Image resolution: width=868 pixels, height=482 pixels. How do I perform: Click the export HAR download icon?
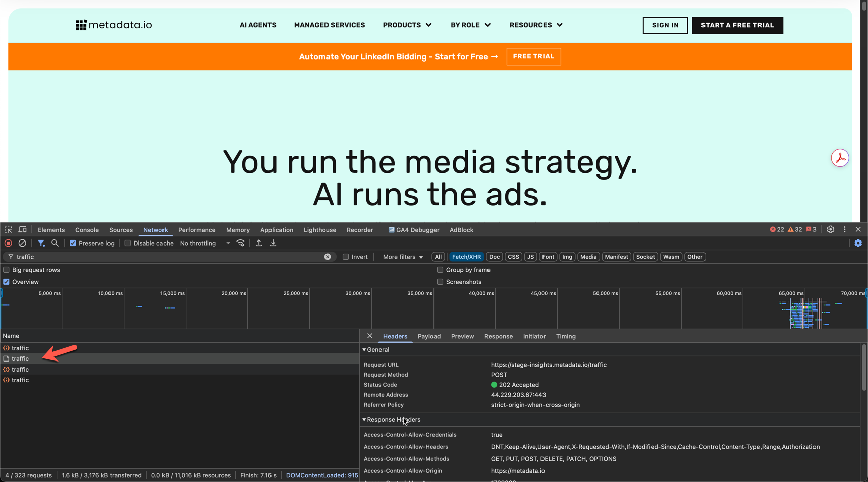[x=273, y=243]
